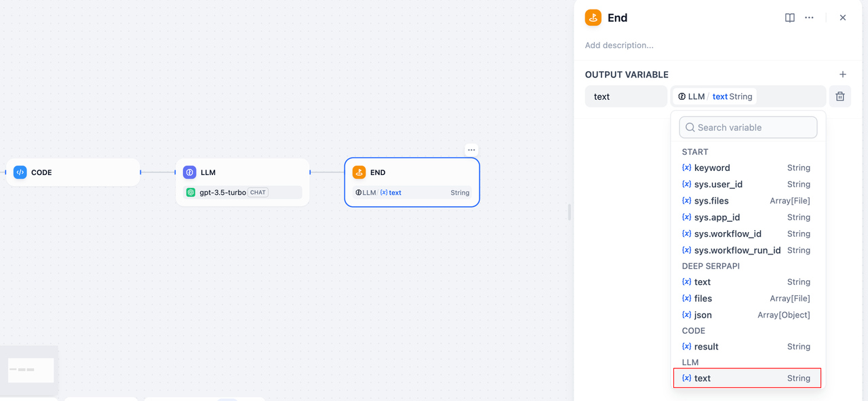868x401 pixels.
Task: Click the LLM node icon
Action: coord(190,172)
